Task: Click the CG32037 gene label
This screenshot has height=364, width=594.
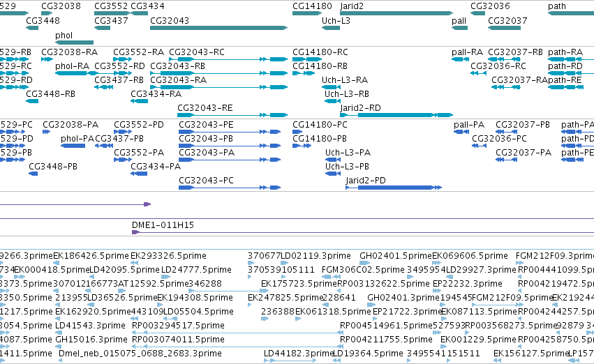Action: click(x=507, y=20)
